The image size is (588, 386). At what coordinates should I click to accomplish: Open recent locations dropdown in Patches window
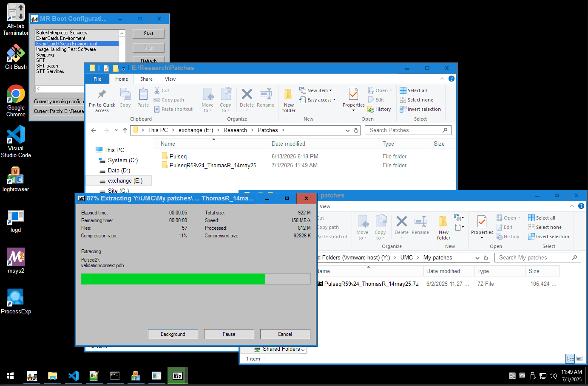[116, 130]
